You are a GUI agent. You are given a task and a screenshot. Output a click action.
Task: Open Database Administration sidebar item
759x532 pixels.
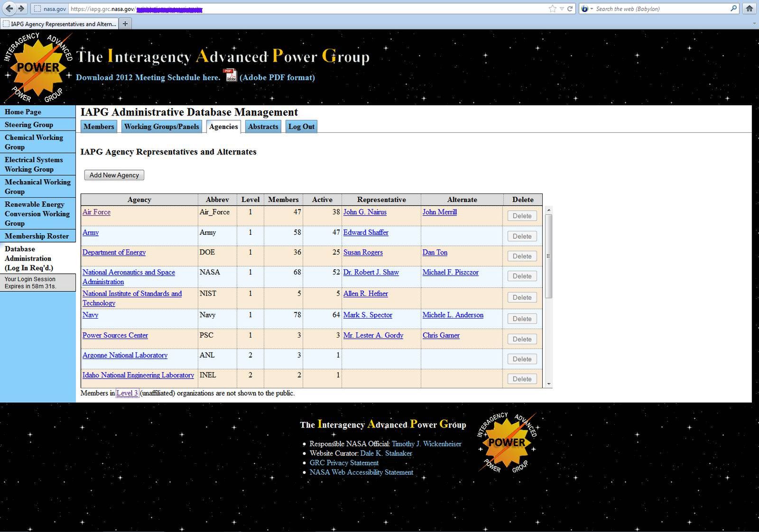[x=37, y=258]
